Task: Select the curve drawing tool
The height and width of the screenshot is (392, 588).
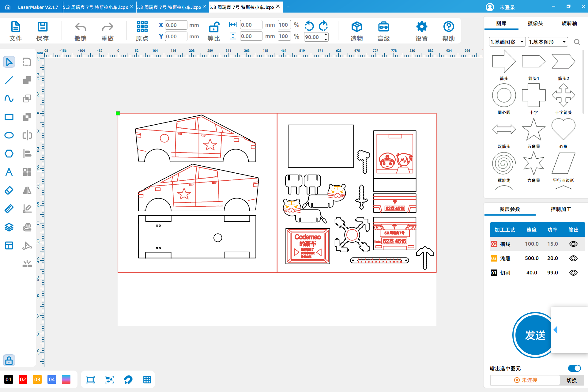Action: click(9, 99)
